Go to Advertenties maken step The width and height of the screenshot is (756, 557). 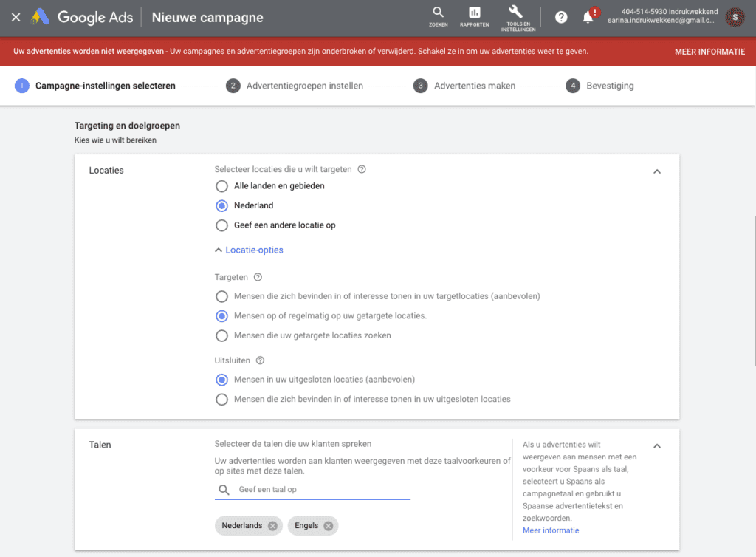475,86
